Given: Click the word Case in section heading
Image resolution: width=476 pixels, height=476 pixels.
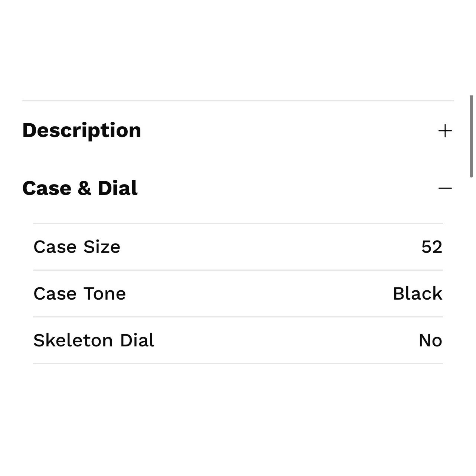Looking at the screenshot, I should pos(47,188).
